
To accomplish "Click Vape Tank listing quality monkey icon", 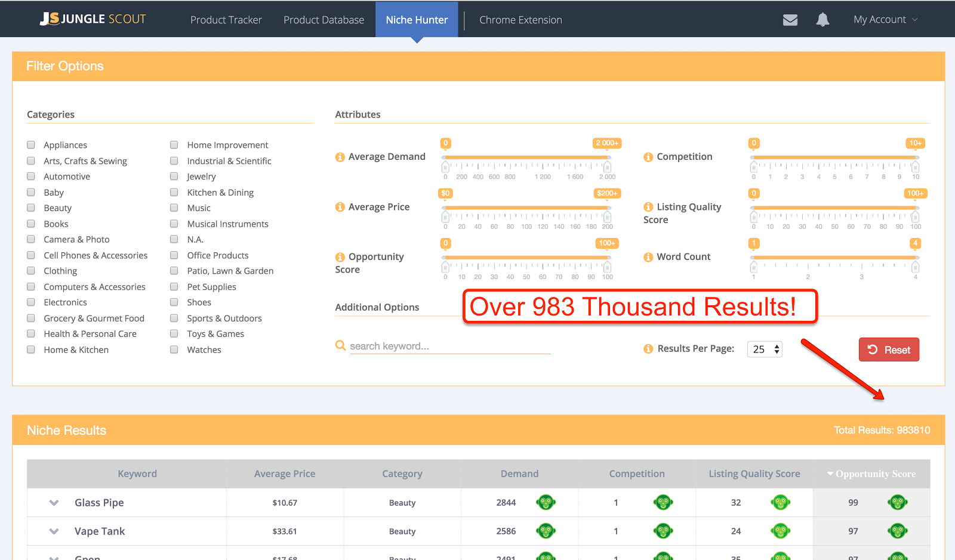I will click(781, 531).
